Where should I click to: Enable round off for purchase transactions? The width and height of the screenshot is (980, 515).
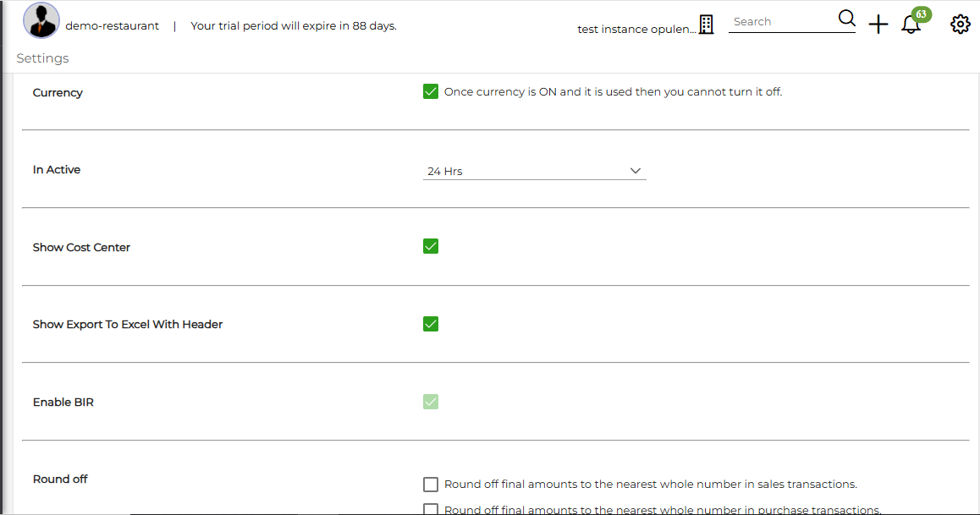tap(431, 509)
